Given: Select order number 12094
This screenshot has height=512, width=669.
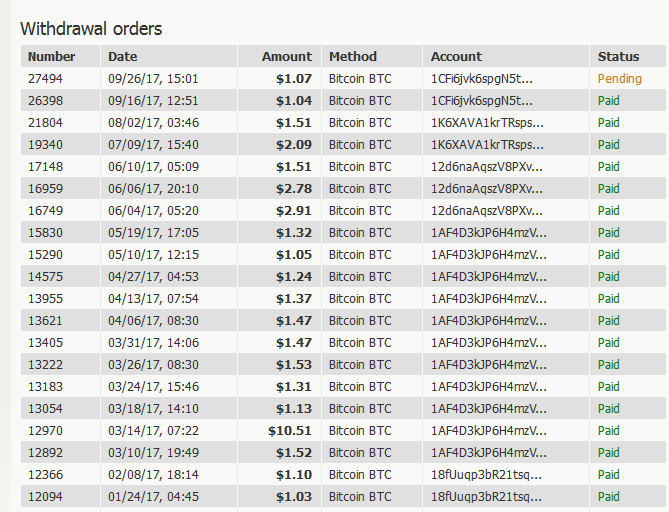Looking at the screenshot, I should pos(45,497).
